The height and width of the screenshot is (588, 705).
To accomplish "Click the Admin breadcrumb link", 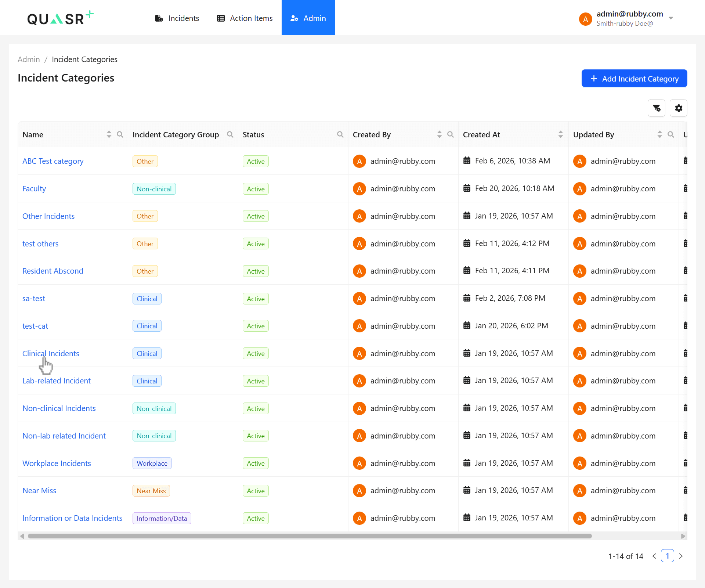I will 29,59.
